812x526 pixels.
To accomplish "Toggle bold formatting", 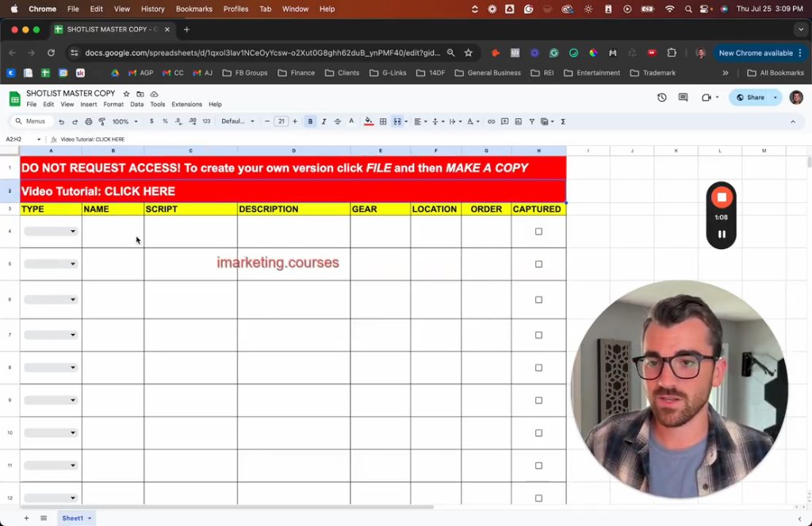I will pyautogui.click(x=310, y=121).
